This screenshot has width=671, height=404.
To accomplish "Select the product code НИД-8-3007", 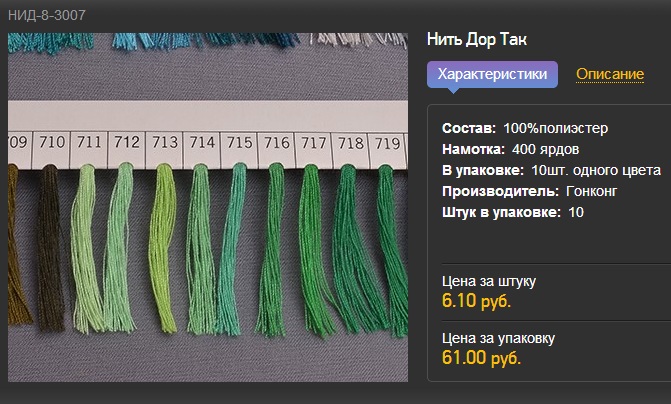I will (x=47, y=15).
